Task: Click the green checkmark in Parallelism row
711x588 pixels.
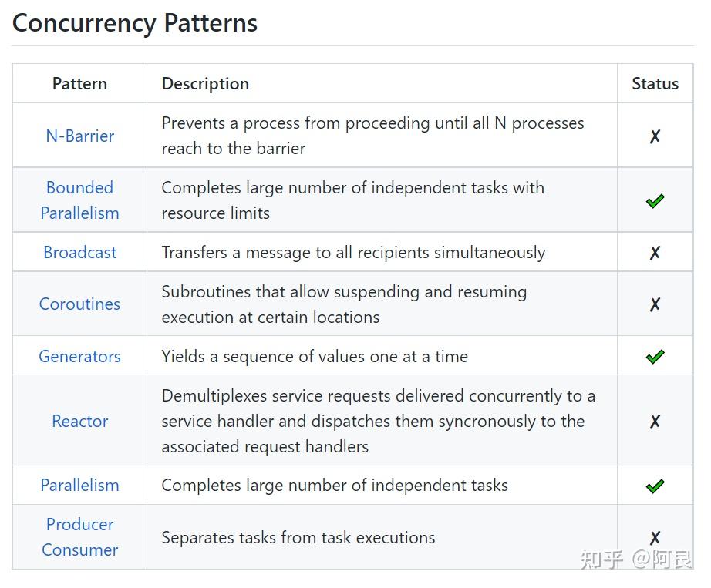Action: coord(655,486)
